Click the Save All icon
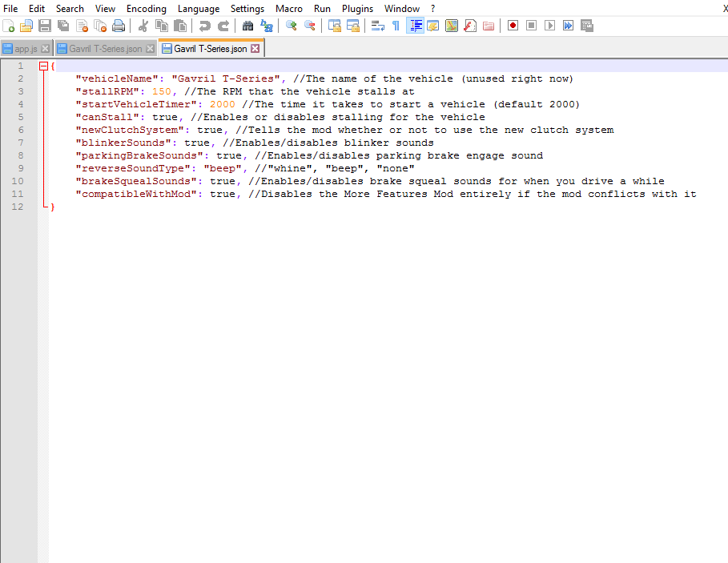 click(x=63, y=26)
